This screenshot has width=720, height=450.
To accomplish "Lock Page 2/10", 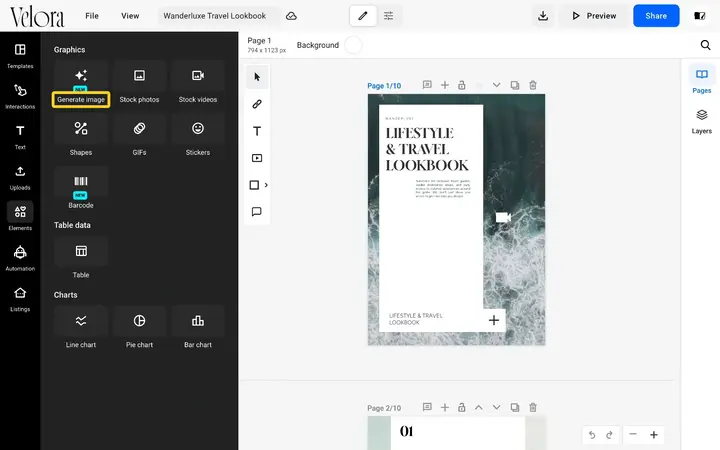I will tap(461, 407).
